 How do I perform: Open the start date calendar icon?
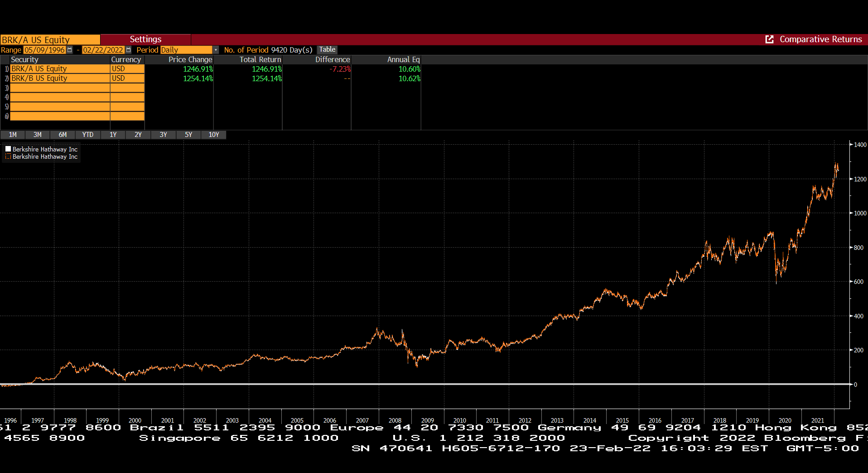point(70,50)
